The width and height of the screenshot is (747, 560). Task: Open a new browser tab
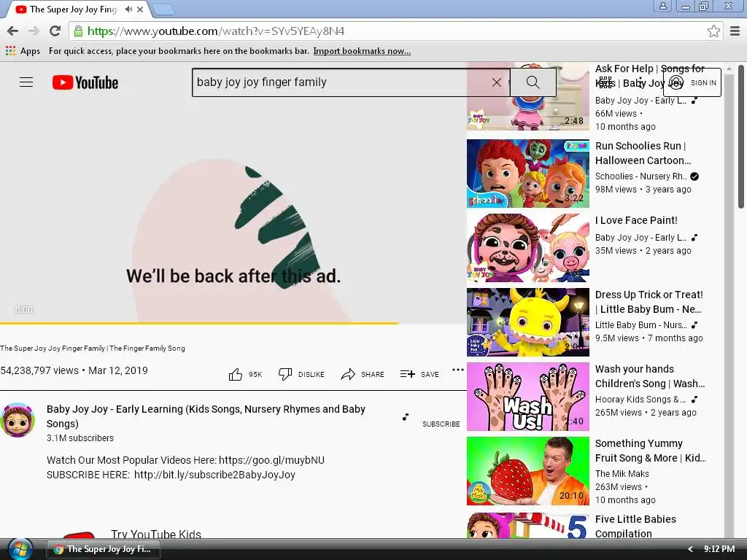(x=163, y=9)
